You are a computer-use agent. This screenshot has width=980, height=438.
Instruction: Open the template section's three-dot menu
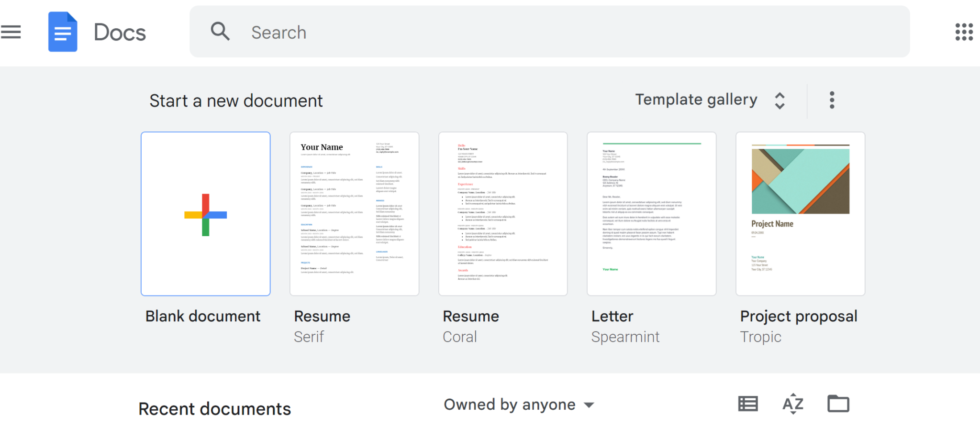pyautogui.click(x=832, y=100)
